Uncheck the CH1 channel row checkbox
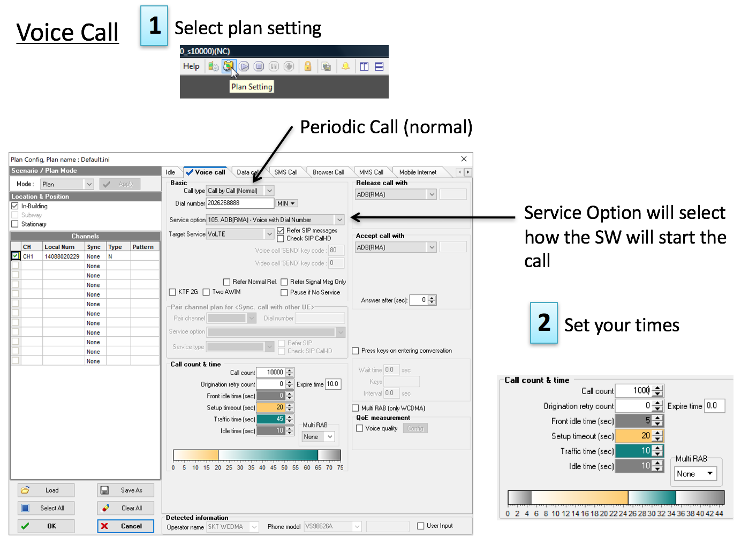The image size is (756, 545). click(x=16, y=256)
